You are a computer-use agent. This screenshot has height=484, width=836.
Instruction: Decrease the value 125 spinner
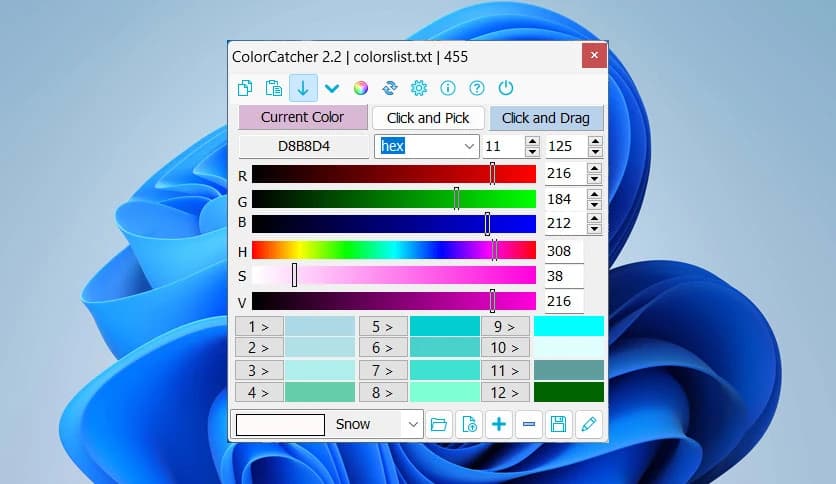596,151
